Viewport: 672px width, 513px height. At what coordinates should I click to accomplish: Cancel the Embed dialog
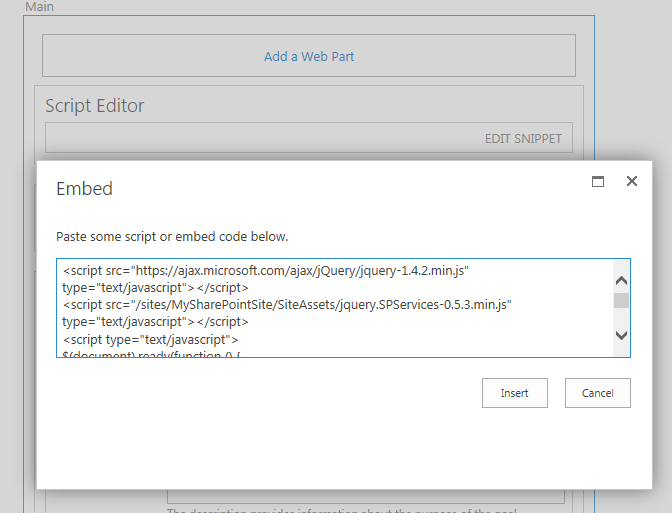[597, 393]
